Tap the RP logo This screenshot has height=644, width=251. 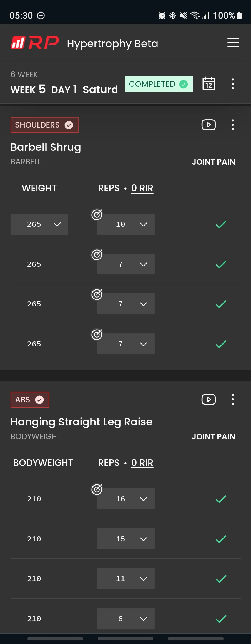click(x=35, y=43)
